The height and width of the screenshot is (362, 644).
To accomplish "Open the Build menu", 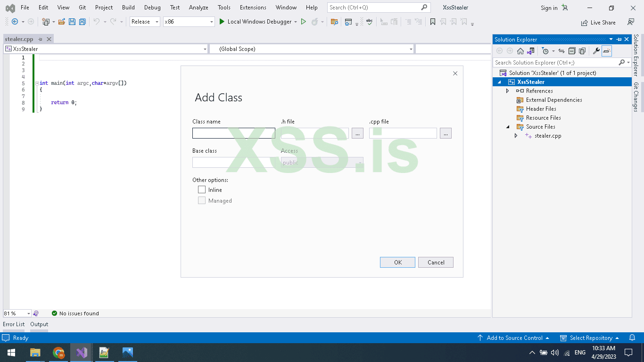I will pos(128,8).
